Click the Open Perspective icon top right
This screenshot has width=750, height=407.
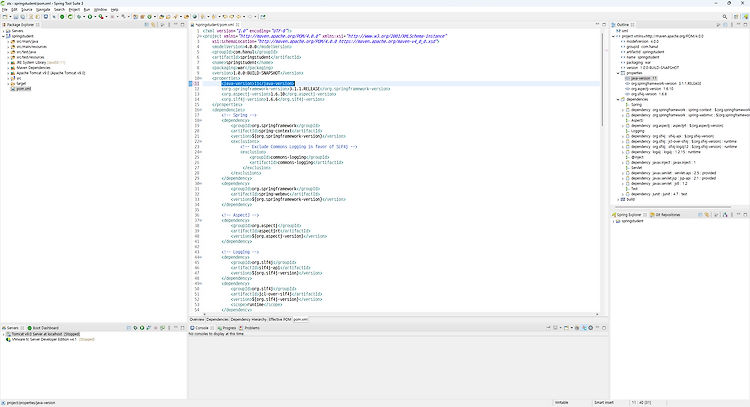click(x=736, y=17)
